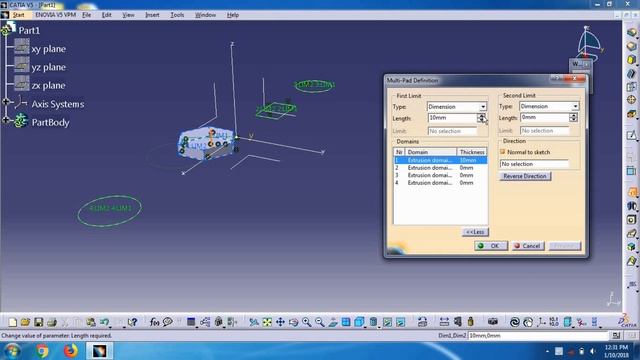Click the CATIA logo icon
The image size is (640, 360).
pyautogui.click(x=627, y=321)
